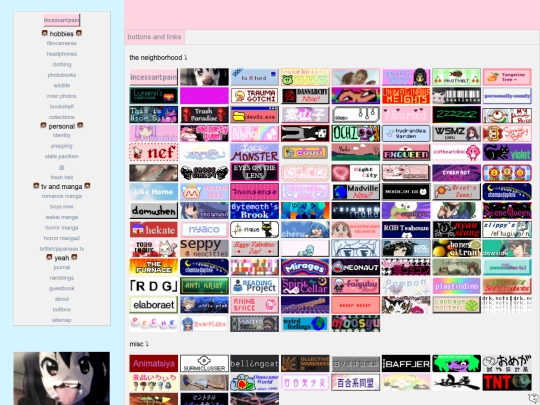Click the Reading Project button
Screen dimensions: 540x405
(255, 286)
